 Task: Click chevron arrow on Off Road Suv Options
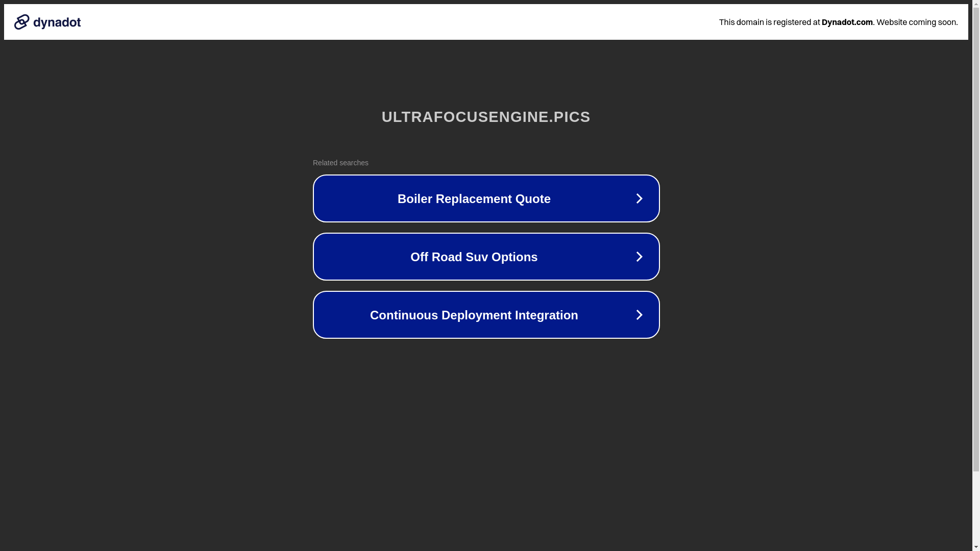click(x=639, y=257)
